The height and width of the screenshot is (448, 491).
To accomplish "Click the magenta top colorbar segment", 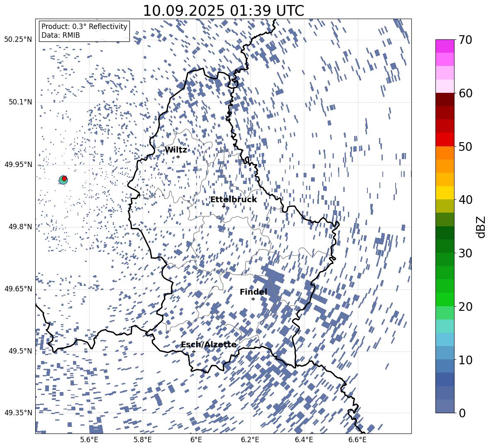I will click(445, 46).
